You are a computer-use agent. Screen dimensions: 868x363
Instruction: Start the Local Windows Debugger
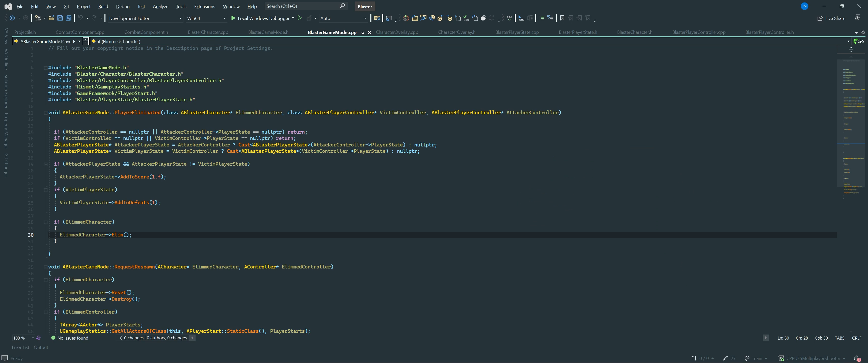[x=261, y=18]
